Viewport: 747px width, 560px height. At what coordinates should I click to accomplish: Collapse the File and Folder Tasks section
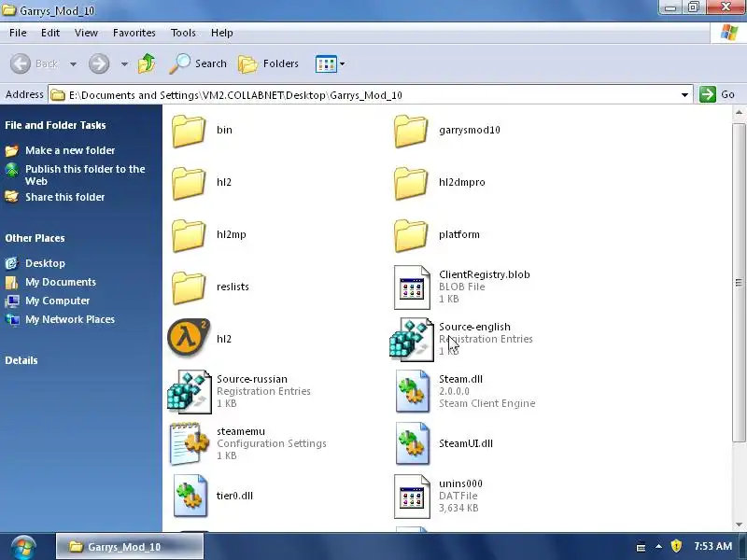(x=55, y=125)
